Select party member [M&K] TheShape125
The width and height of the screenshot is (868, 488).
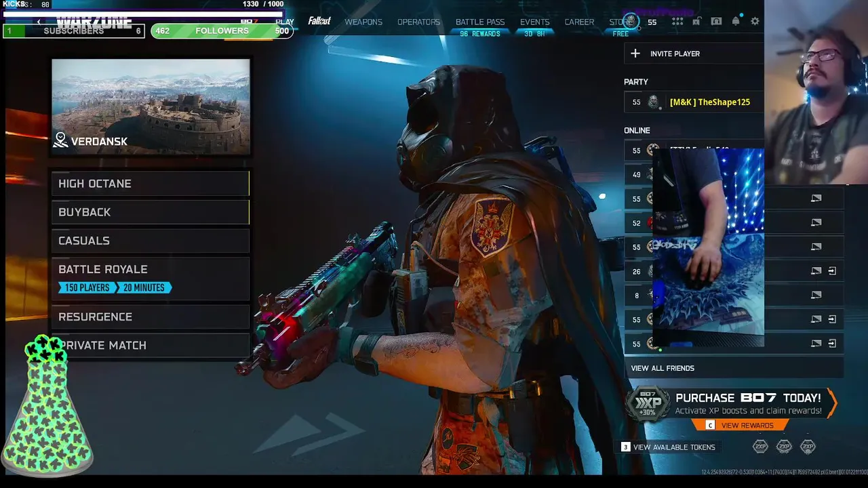(694, 102)
